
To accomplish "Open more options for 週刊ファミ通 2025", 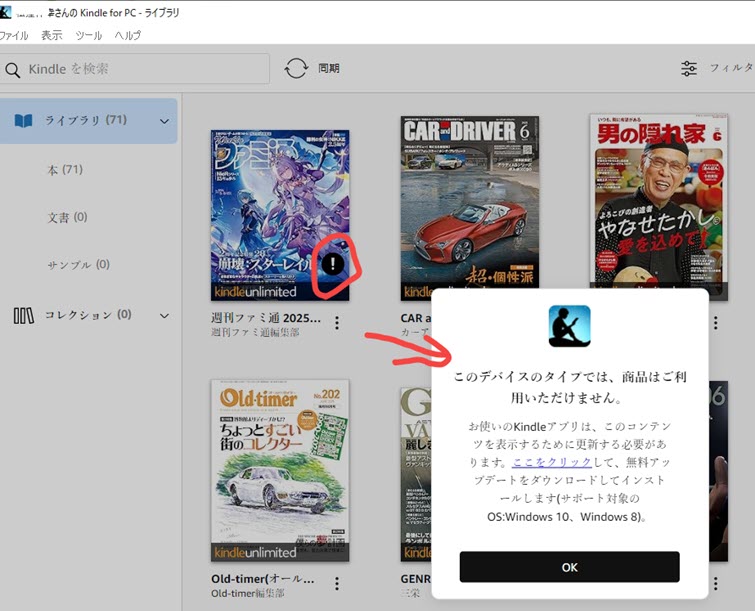I will (x=337, y=323).
